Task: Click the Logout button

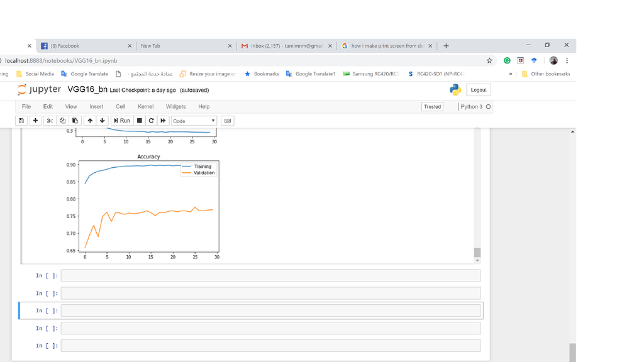Action: click(x=479, y=90)
